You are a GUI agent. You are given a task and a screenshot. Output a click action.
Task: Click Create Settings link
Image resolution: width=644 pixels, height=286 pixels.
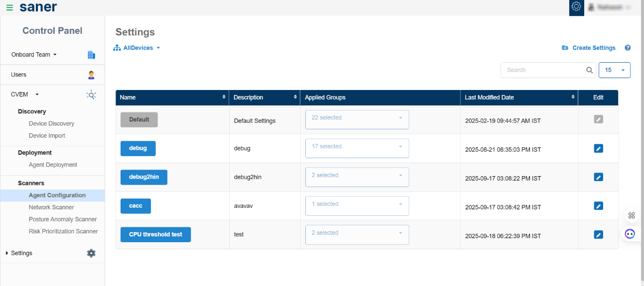(593, 48)
